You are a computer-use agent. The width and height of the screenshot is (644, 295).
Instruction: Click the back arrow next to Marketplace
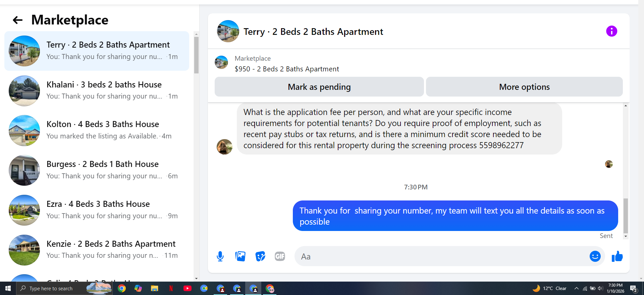point(17,20)
